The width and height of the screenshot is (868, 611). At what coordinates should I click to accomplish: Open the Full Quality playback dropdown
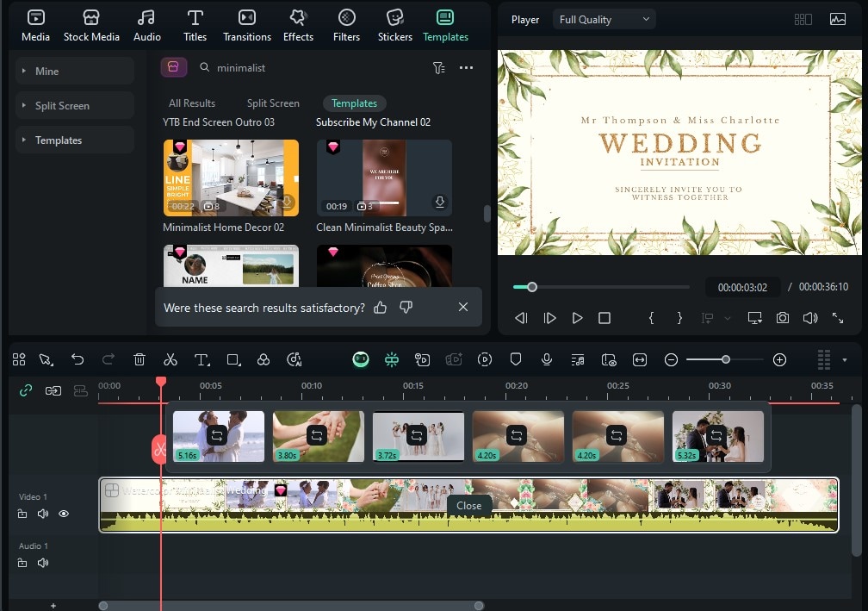pos(604,19)
